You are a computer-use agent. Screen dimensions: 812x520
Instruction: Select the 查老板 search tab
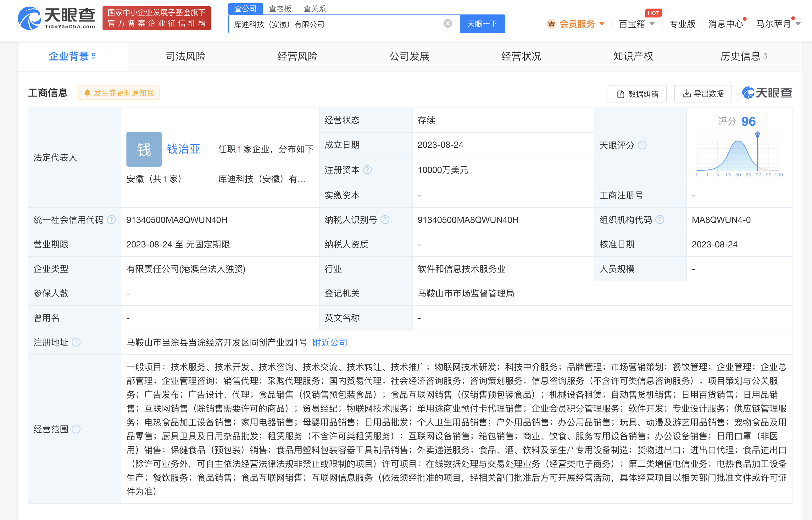(x=280, y=8)
